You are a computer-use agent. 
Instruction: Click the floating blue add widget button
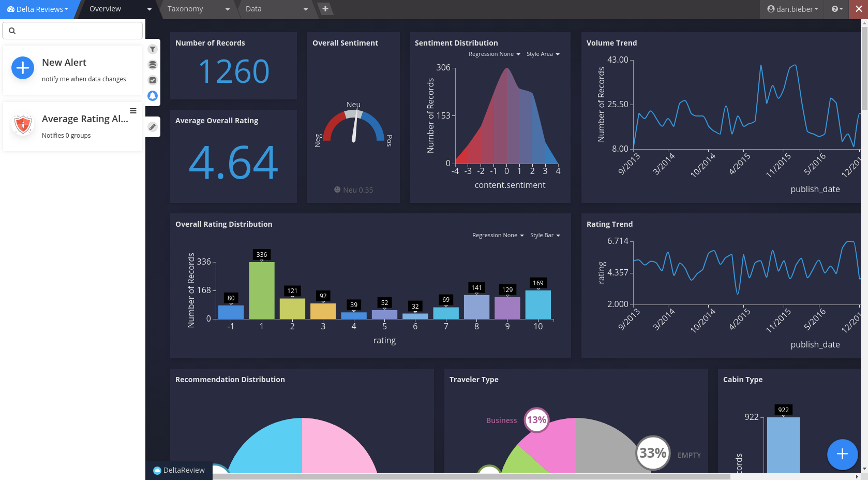(842, 454)
